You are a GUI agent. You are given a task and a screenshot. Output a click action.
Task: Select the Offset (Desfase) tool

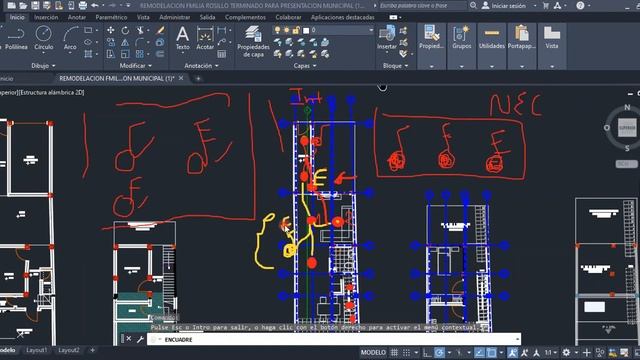pos(160,54)
